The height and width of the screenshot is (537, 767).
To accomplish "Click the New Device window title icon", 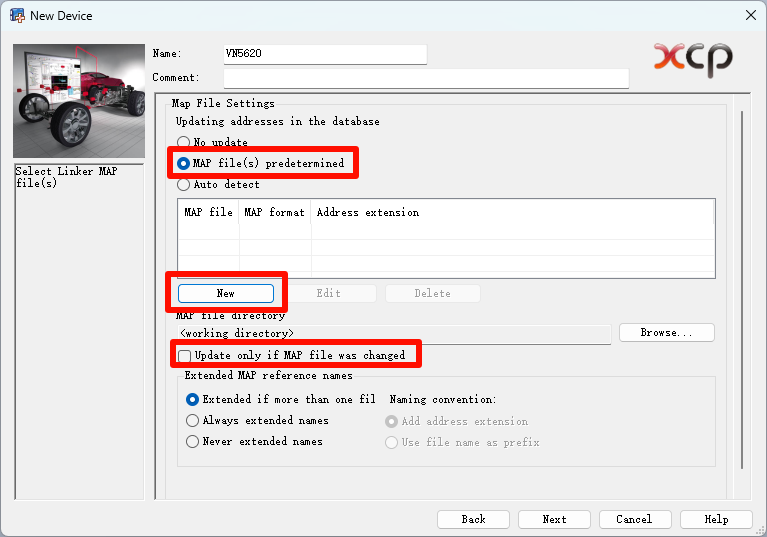I will 16,16.
